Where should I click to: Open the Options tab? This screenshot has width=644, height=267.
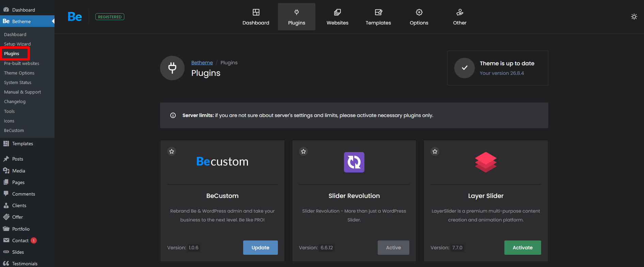point(419,17)
